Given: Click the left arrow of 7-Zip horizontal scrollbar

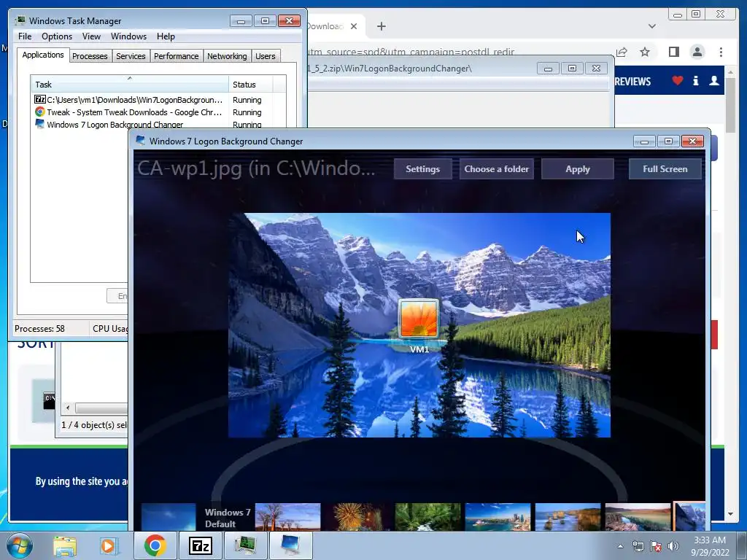Looking at the screenshot, I should (x=68, y=408).
